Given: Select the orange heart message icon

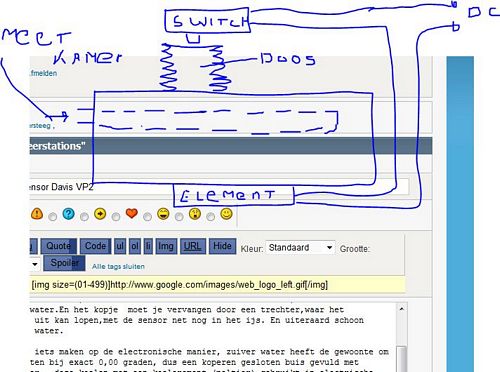Looking at the screenshot, I should pyautogui.click(x=132, y=213).
